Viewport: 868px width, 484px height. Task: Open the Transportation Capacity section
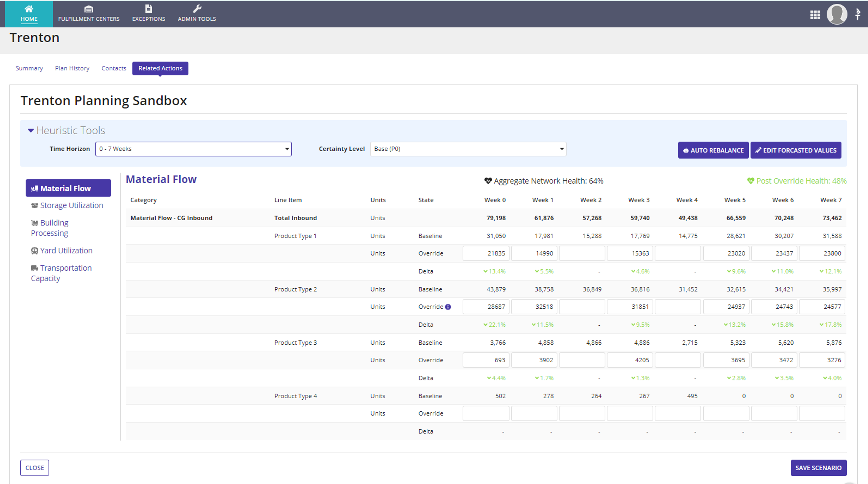click(61, 273)
